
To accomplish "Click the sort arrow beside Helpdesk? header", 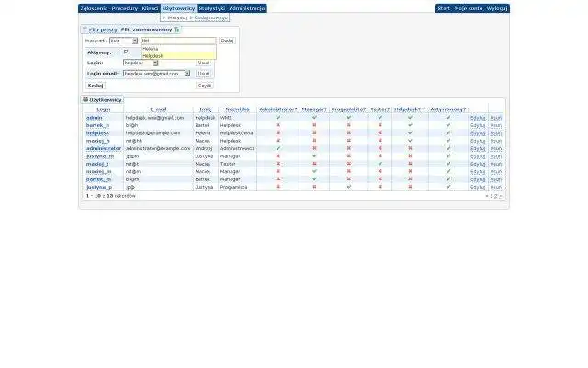I will point(424,109).
